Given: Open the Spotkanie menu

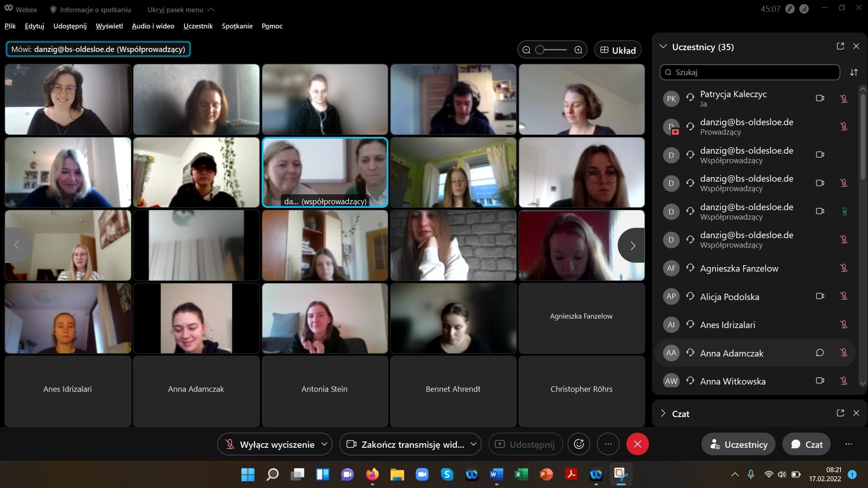Looking at the screenshot, I should click(x=237, y=26).
